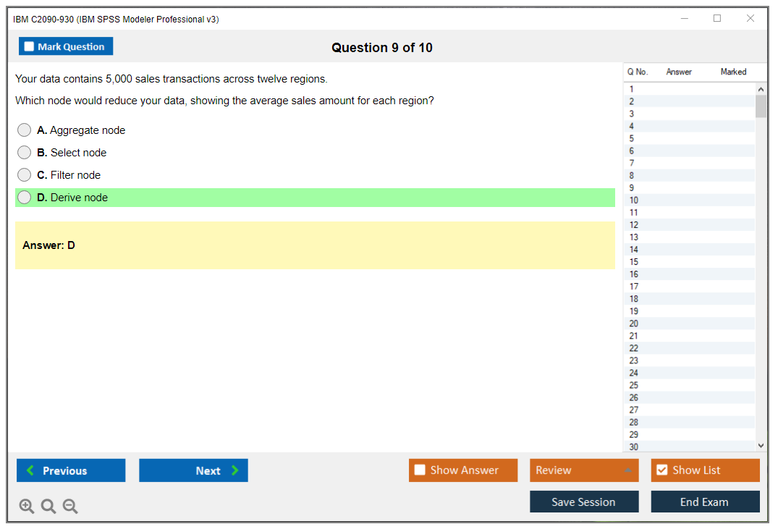Select option D Derive node
The image size is (778, 532).
[25, 198]
